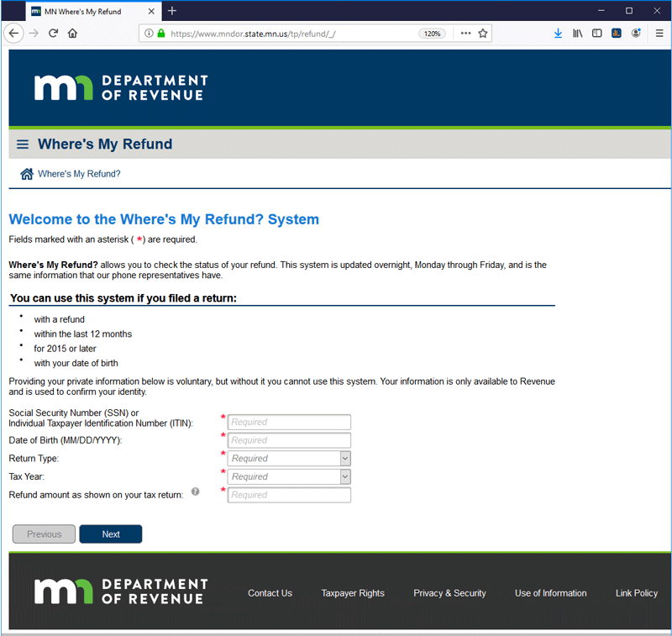
Task: Click the MN Department of Revenue header logo
Action: pos(121,88)
